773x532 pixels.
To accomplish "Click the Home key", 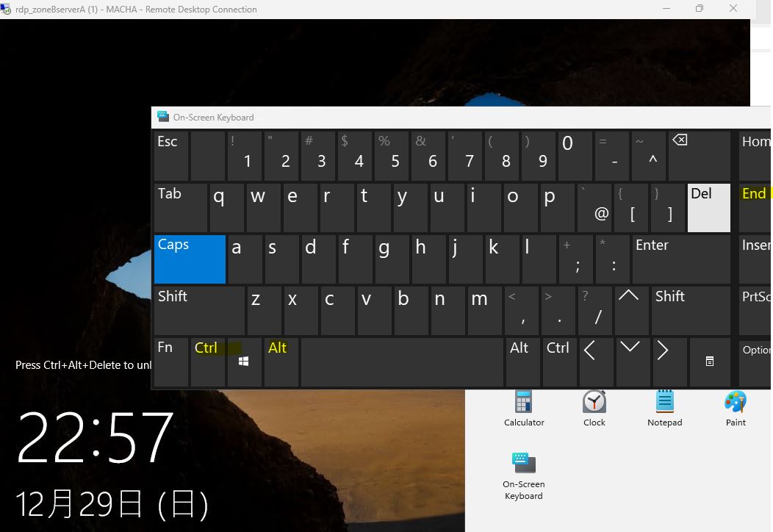I will click(755, 155).
